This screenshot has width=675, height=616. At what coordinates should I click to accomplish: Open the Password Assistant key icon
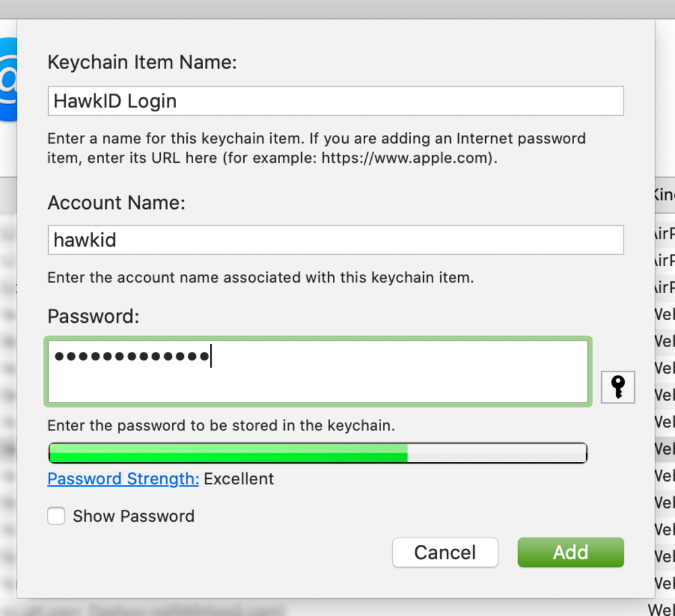pyautogui.click(x=617, y=387)
